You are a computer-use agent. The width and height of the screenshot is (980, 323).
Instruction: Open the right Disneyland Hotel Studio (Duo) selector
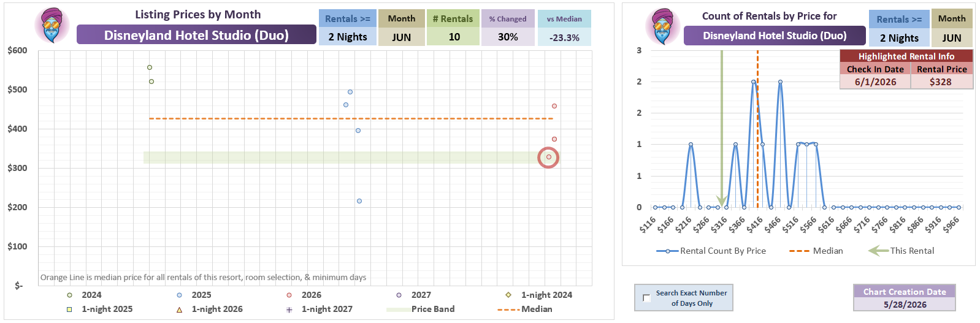pyautogui.click(x=775, y=36)
